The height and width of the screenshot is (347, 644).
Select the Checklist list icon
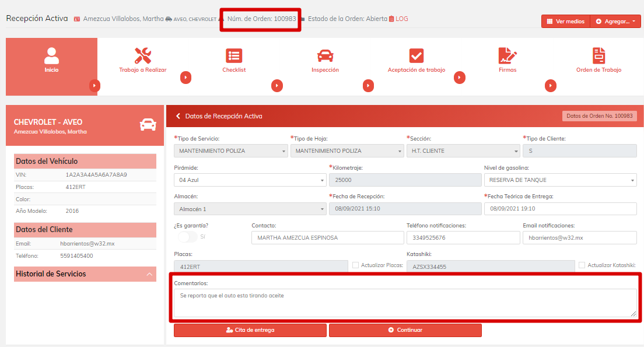coord(234,56)
